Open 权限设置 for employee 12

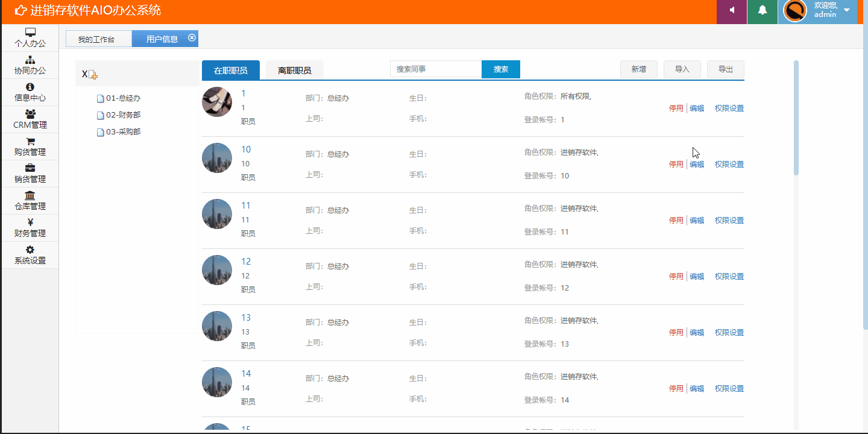(x=729, y=277)
